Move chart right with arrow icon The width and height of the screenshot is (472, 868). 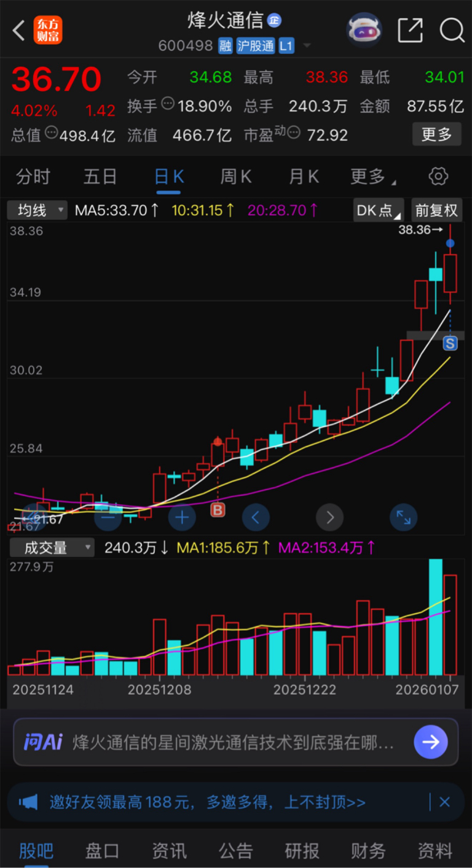point(329,518)
